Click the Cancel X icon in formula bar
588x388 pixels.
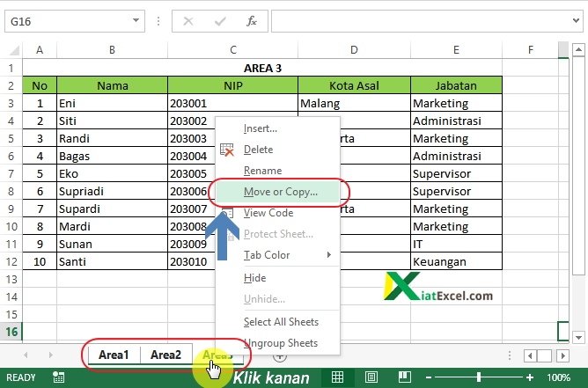click(188, 20)
